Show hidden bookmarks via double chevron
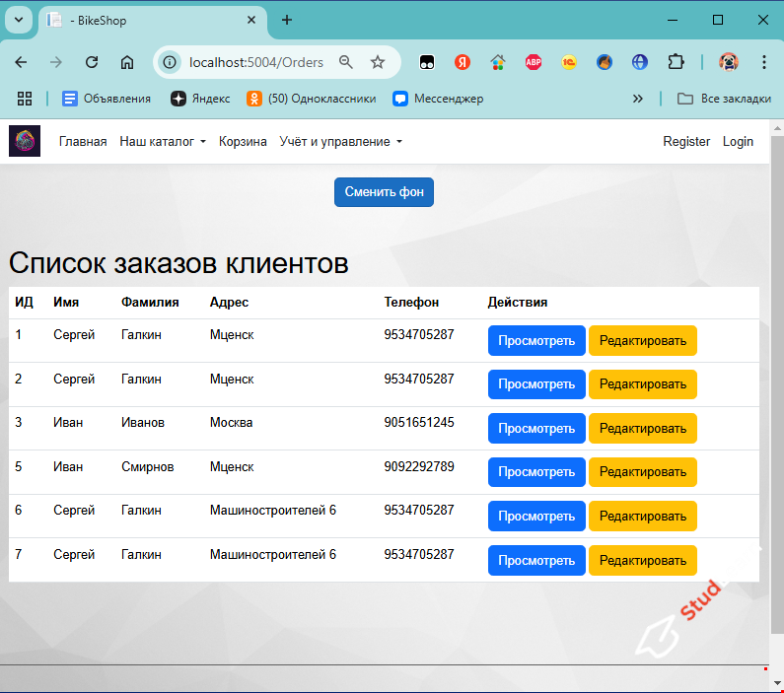 638,99
